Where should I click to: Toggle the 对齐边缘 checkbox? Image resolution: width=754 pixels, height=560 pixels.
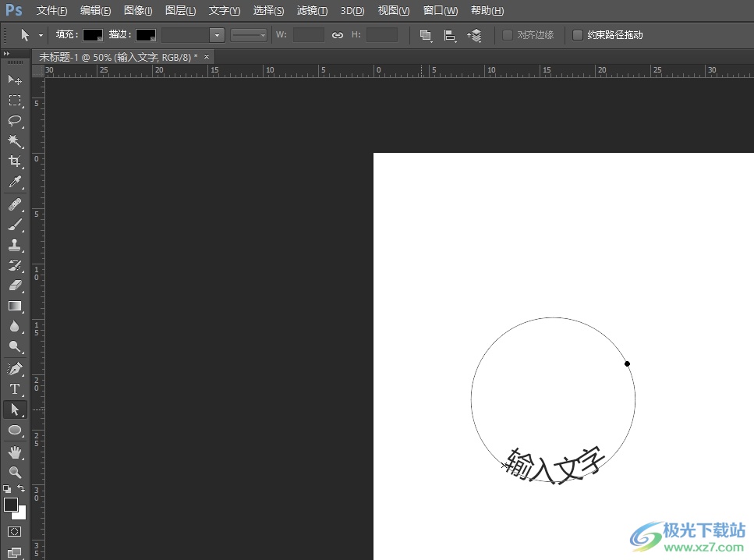[508, 35]
